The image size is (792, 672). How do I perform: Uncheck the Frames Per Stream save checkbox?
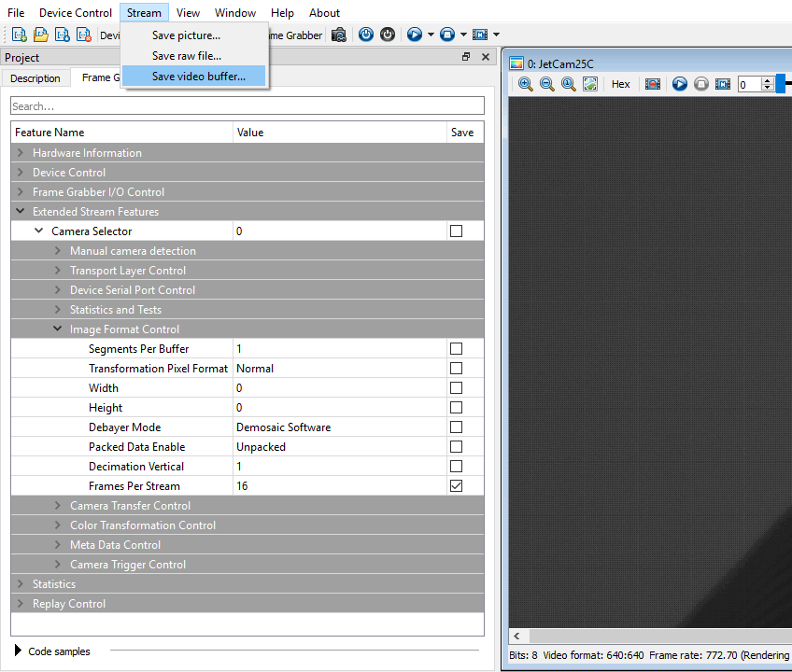(456, 485)
